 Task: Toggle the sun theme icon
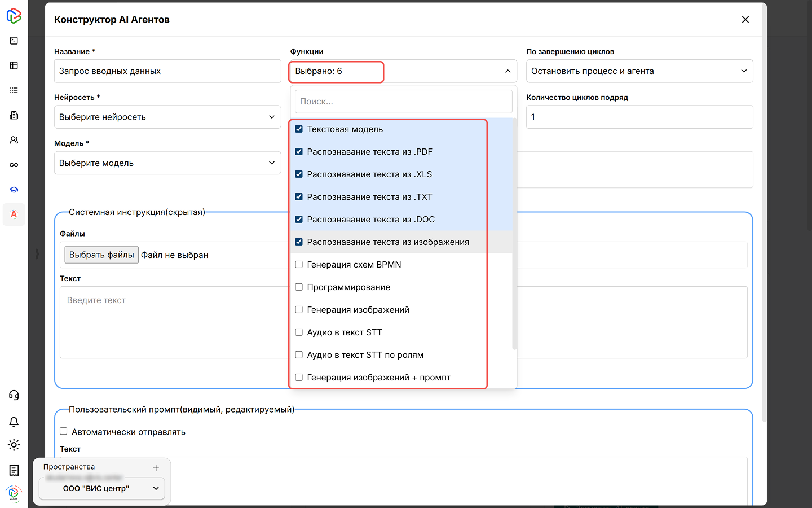[x=14, y=445]
